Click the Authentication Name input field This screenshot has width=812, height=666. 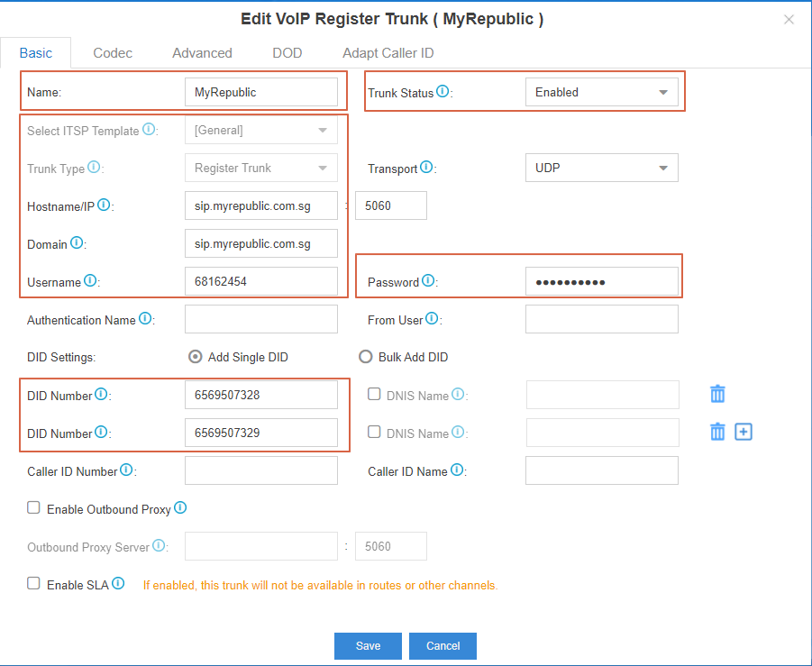(x=260, y=318)
